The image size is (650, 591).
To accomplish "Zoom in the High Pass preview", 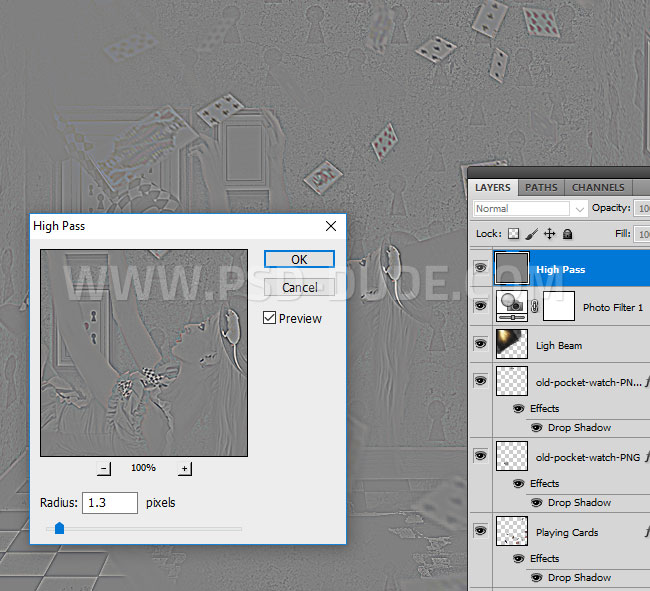I will coord(184,469).
